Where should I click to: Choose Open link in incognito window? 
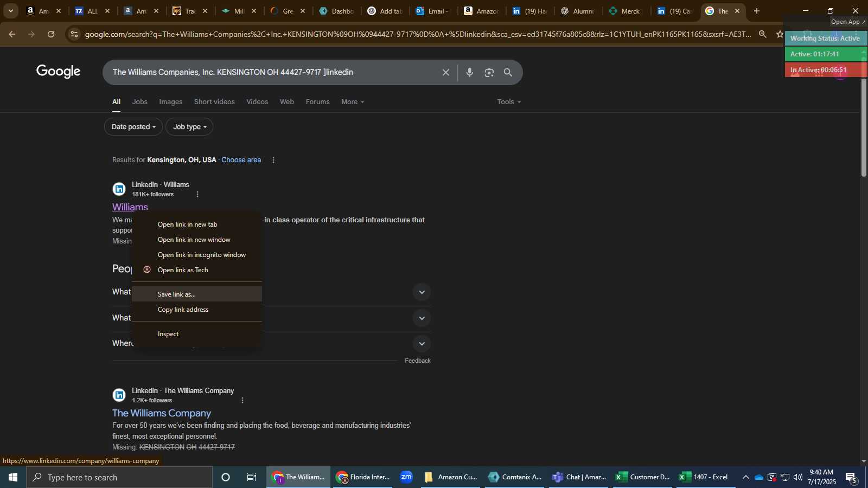(x=197, y=255)
